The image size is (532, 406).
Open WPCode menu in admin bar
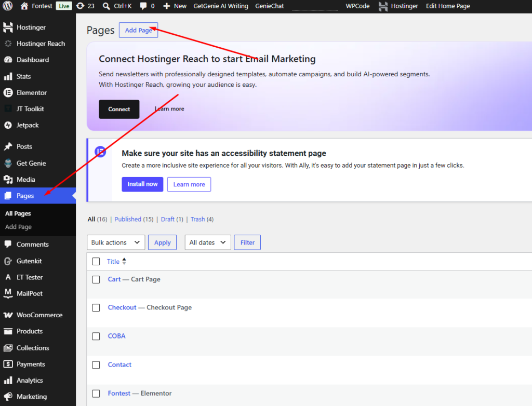pyautogui.click(x=357, y=6)
